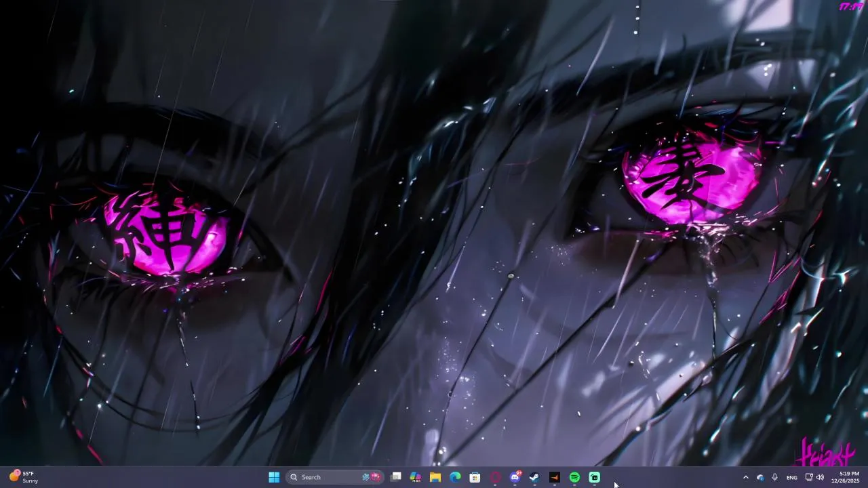Open network settings from tray icon
The width and height of the screenshot is (868, 488).
(808, 477)
